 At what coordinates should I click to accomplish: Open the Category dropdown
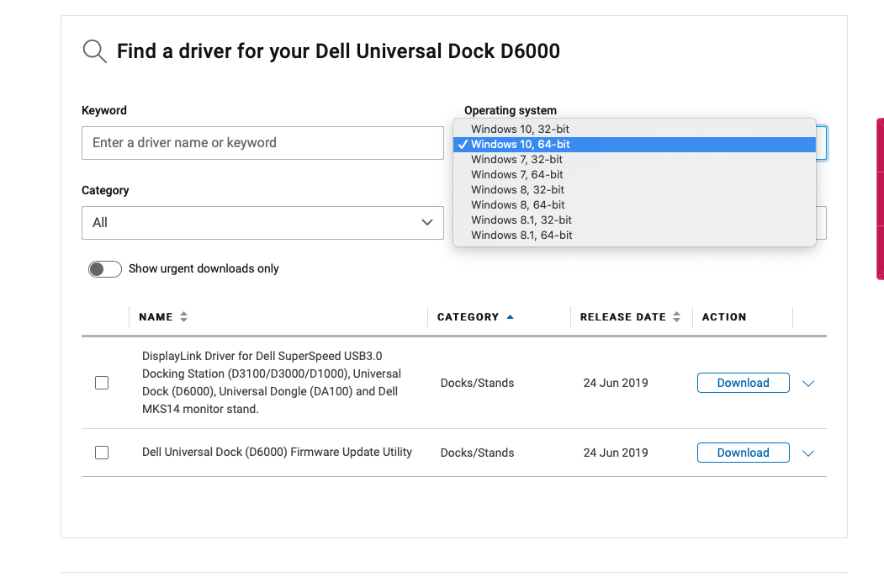[262, 223]
